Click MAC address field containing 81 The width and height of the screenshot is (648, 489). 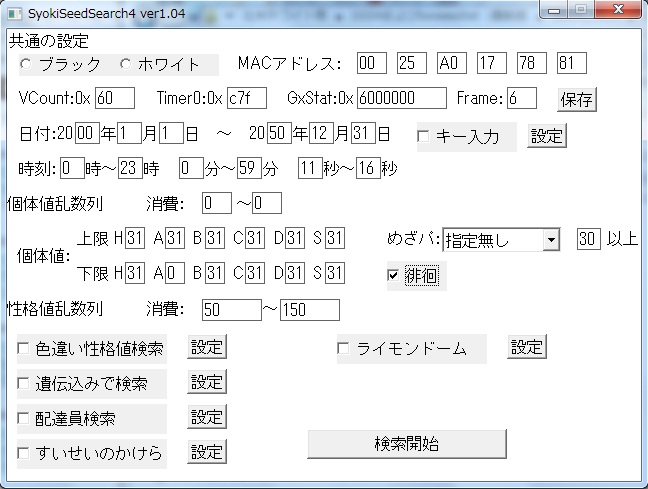572,63
